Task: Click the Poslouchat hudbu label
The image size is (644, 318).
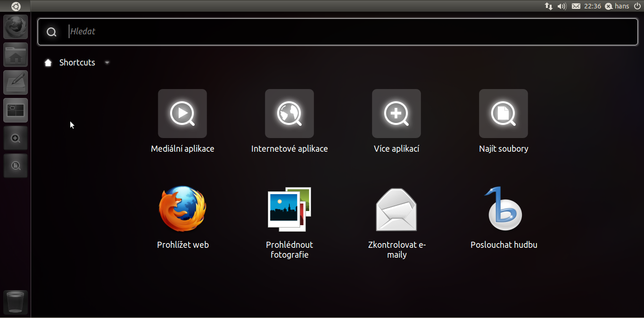Action: (504, 245)
